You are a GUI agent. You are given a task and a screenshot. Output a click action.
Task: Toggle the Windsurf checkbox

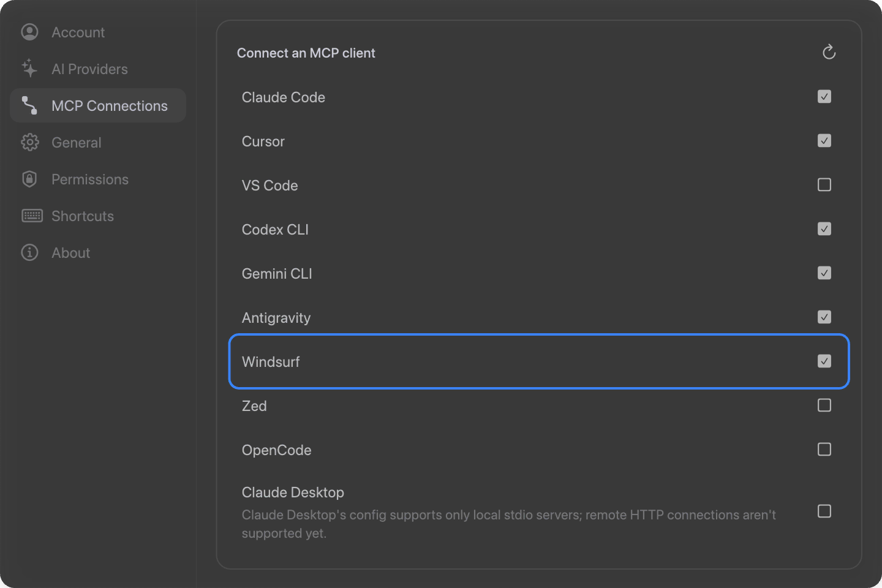tap(824, 361)
